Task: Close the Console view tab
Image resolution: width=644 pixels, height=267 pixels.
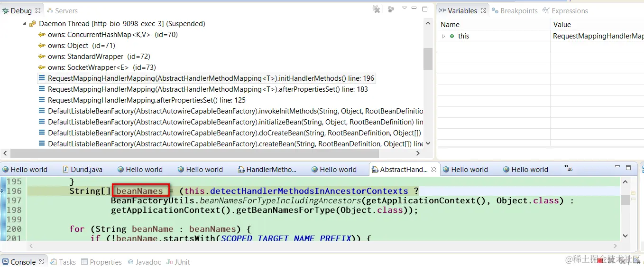Action: pyautogui.click(x=42, y=262)
